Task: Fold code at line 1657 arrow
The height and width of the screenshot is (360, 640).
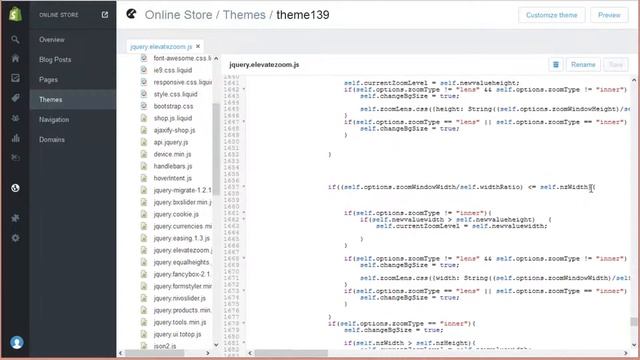Action: point(244,187)
